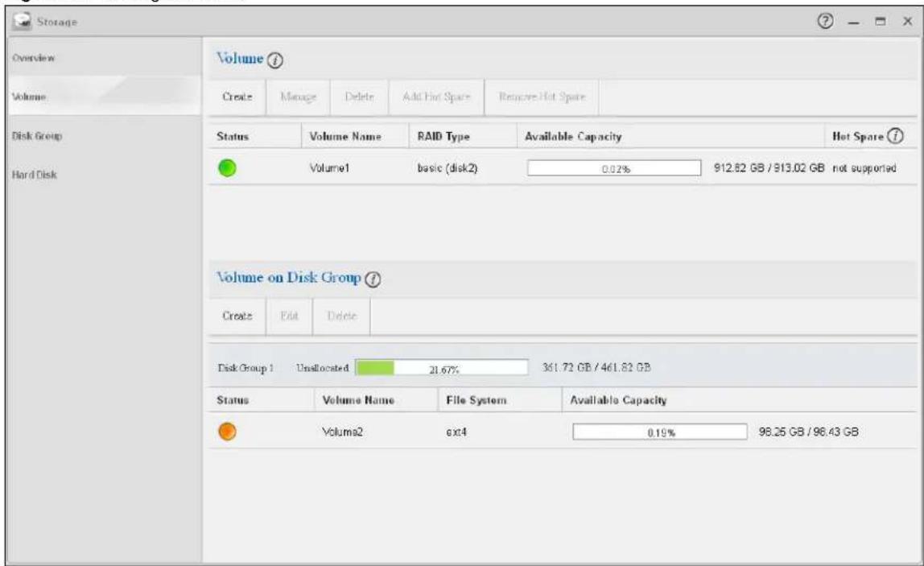Open the Overview section
This screenshot has height=566, width=924.
tap(104, 58)
